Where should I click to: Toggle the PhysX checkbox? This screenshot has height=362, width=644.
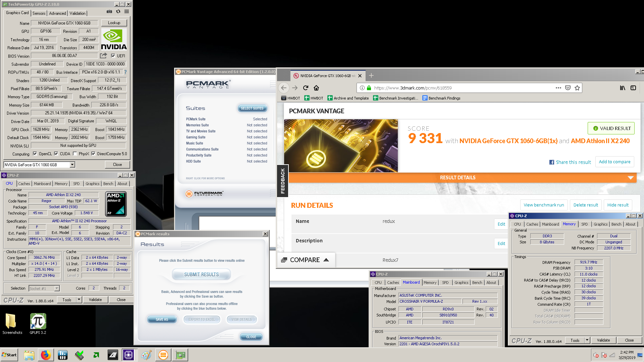tap(75, 154)
